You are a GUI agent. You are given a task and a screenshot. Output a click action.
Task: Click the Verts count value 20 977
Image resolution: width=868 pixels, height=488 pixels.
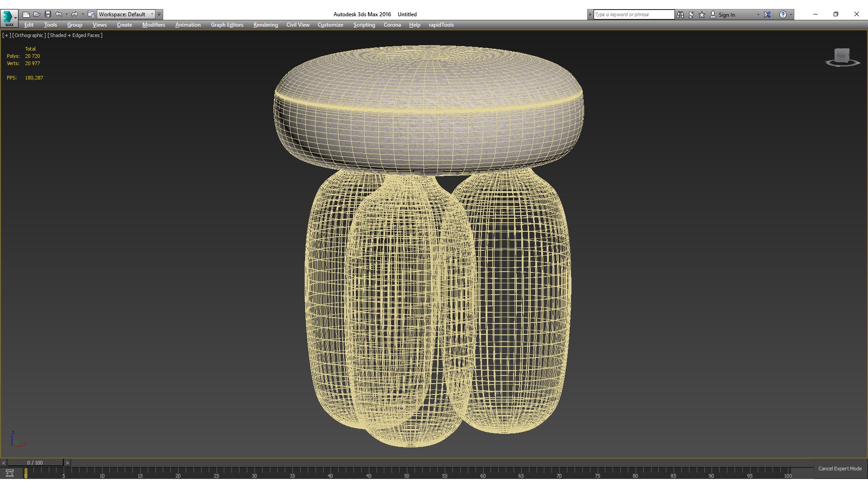33,63
